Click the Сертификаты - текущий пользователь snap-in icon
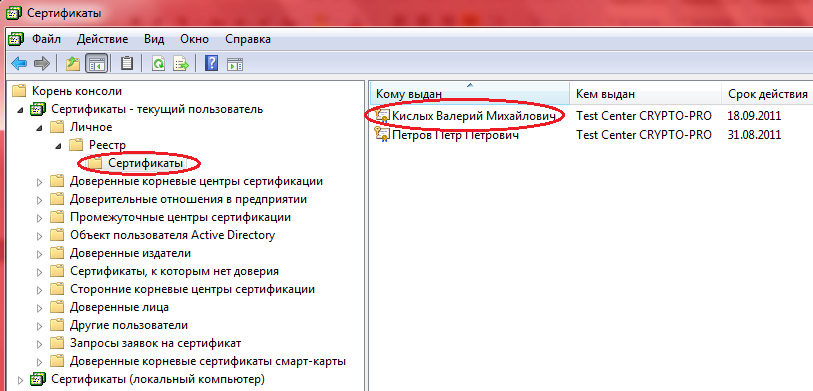This screenshot has height=391, width=813. (38, 110)
